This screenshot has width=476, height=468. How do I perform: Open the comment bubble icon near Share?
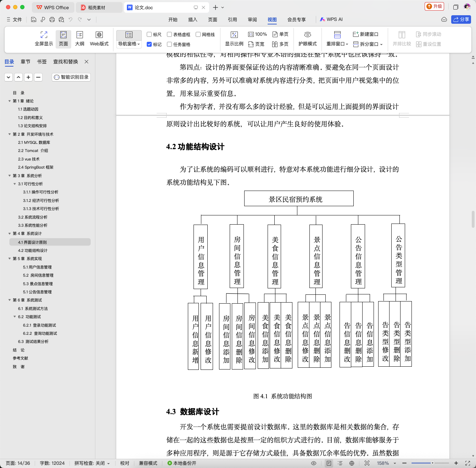click(444, 19)
